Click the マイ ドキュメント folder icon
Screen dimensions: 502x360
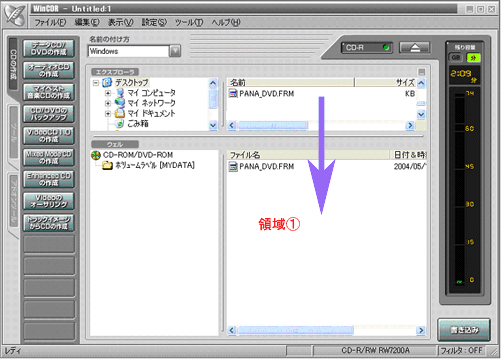(120, 113)
